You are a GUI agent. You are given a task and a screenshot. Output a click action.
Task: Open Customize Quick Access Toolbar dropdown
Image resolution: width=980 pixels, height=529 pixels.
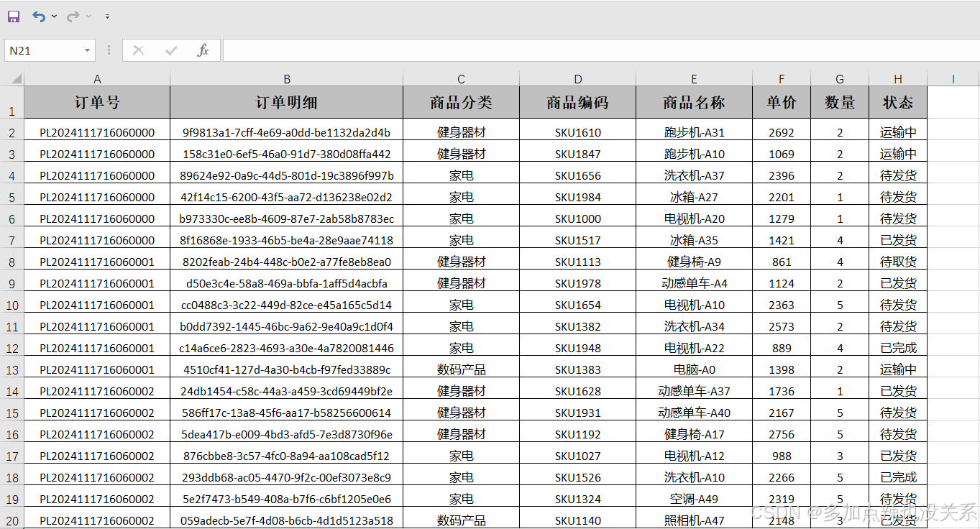tap(107, 16)
